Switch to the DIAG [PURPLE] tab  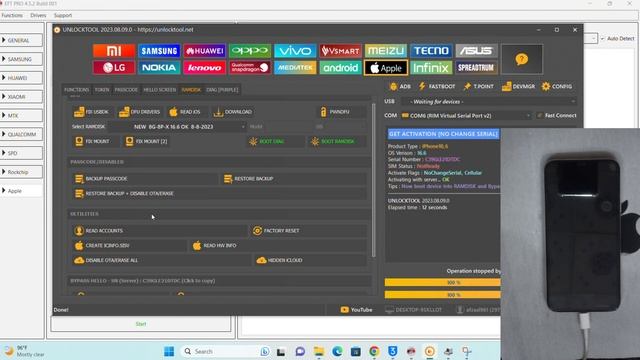222,90
